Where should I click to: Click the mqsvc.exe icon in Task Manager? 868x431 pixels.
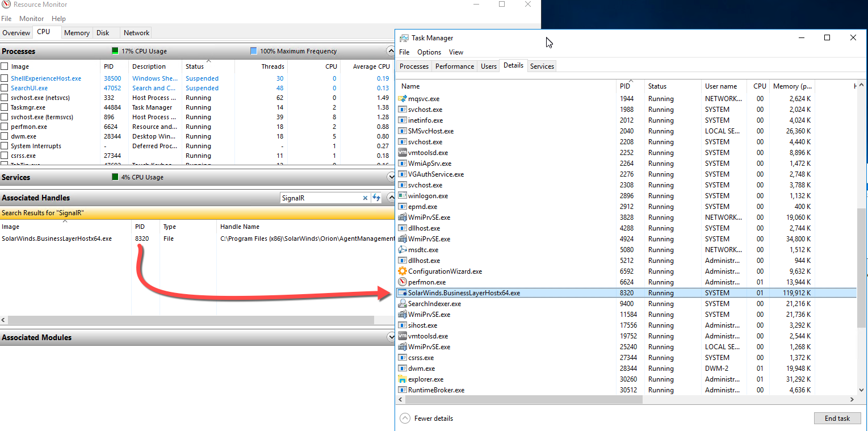402,99
